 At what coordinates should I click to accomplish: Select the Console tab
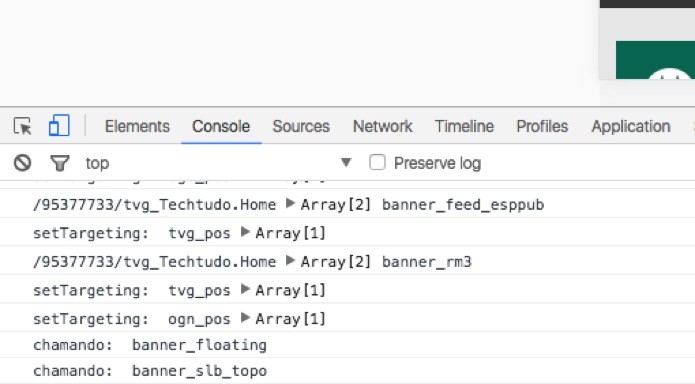click(x=221, y=126)
